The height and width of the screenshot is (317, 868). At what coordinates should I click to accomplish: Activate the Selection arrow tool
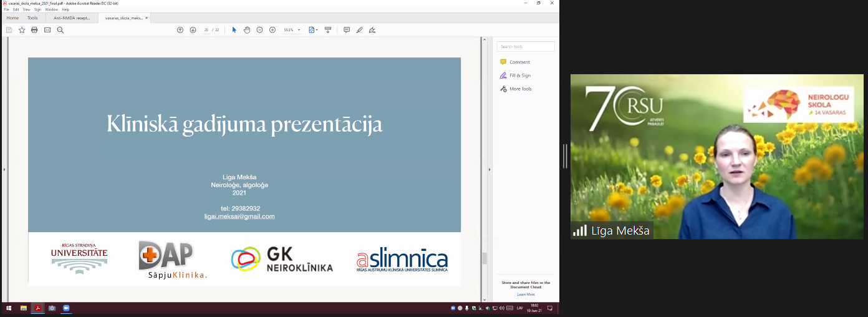[234, 30]
